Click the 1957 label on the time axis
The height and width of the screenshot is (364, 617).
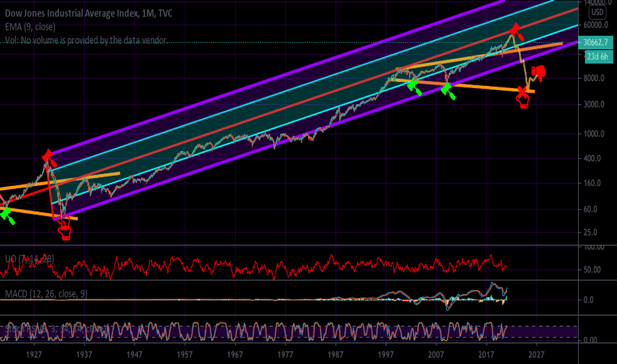point(185,355)
